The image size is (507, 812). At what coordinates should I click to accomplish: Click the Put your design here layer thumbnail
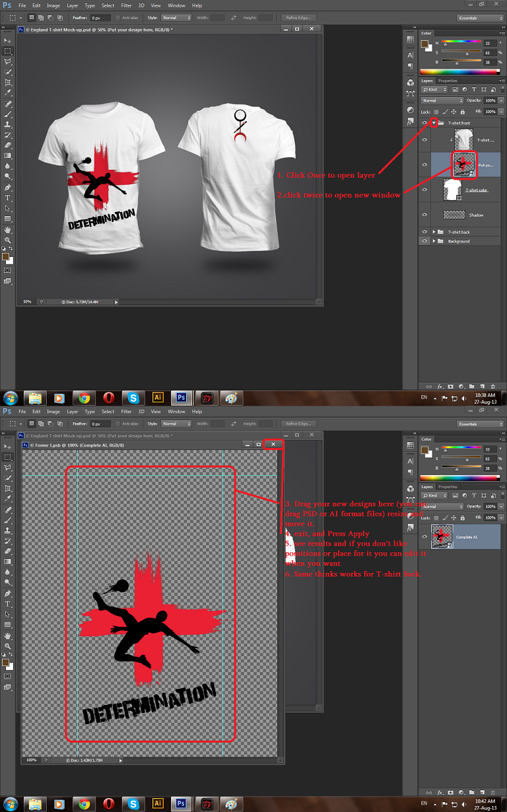click(x=463, y=165)
